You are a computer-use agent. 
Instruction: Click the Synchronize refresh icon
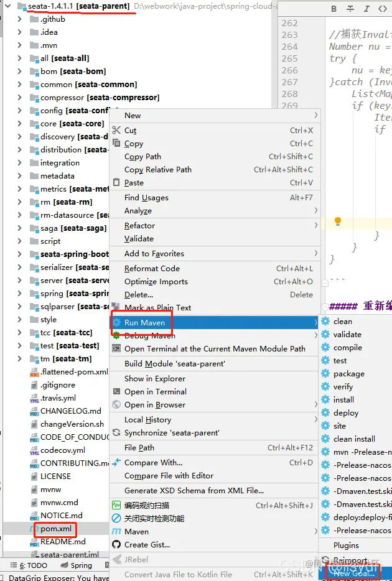(x=116, y=432)
